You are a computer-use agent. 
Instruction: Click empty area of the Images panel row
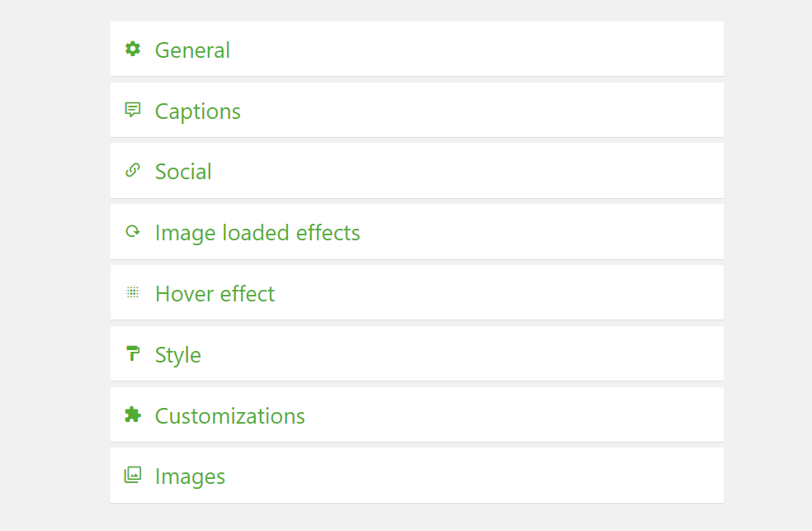tap(466, 475)
